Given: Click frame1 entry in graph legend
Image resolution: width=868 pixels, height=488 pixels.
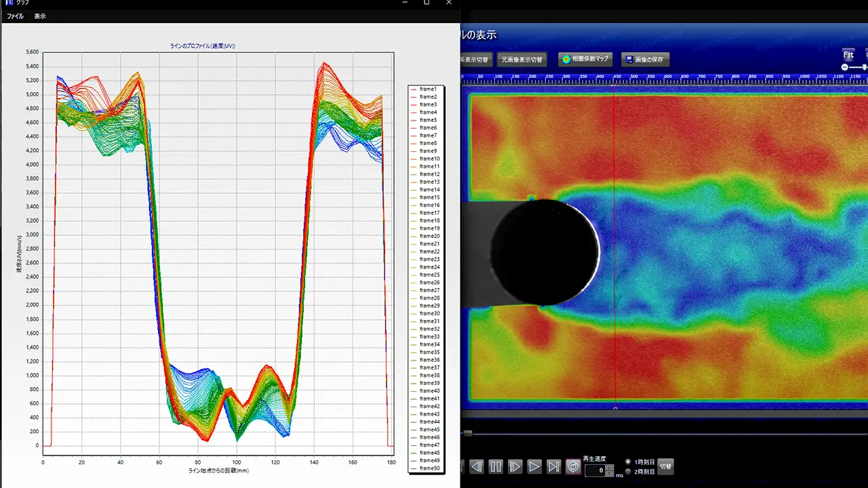Looking at the screenshot, I should [x=427, y=89].
